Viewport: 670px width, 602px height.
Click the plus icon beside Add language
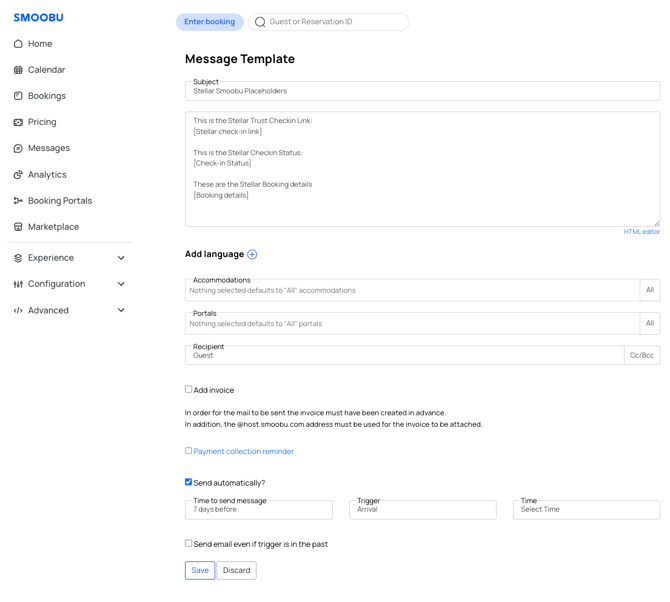252,255
